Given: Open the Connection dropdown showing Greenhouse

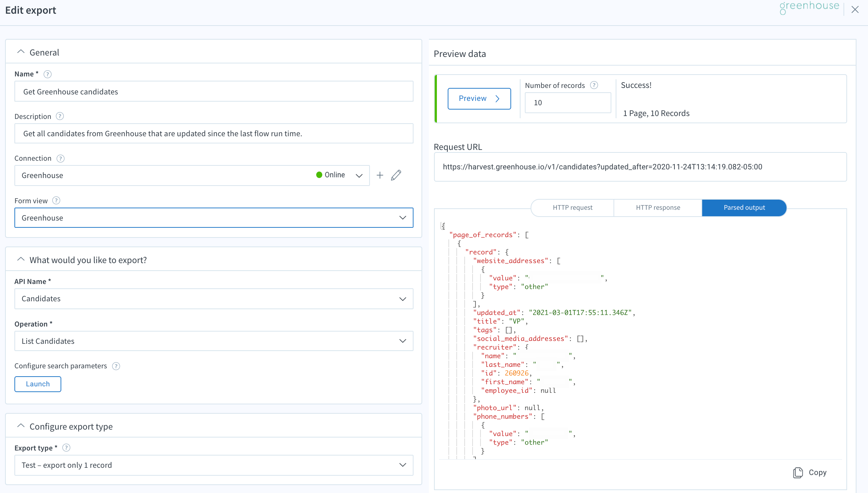Looking at the screenshot, I should click(x=192, y=176).
